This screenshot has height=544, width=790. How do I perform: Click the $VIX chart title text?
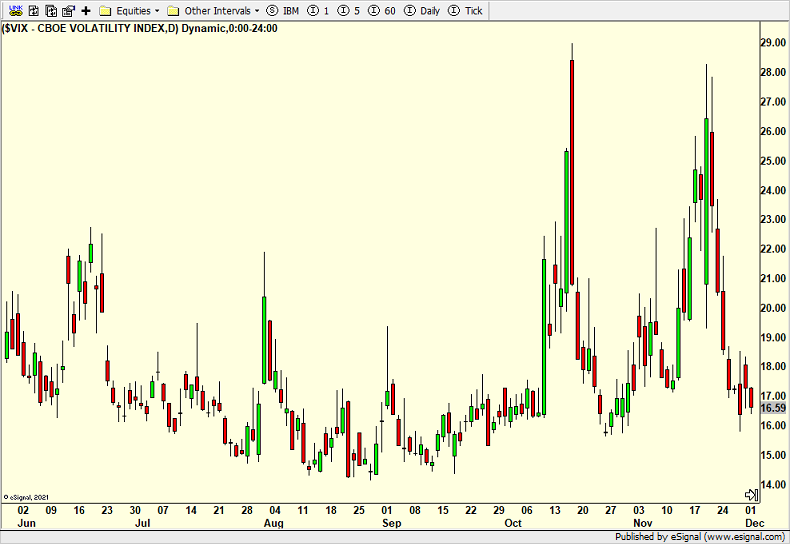coord(140,28)
